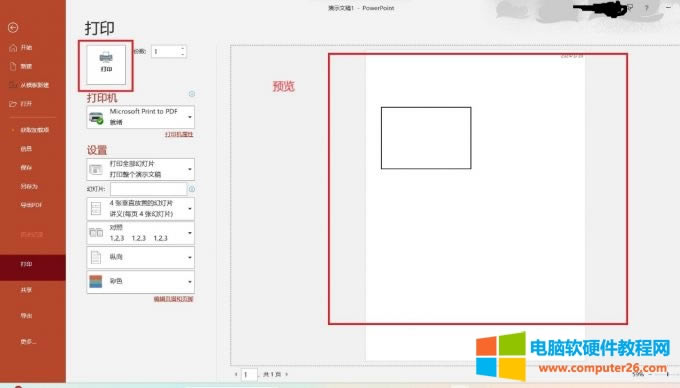Expand the Print All Slides (打印全部幻灯片) dropdown
Screen dimensions: 680x388
(x=141, y=169)
